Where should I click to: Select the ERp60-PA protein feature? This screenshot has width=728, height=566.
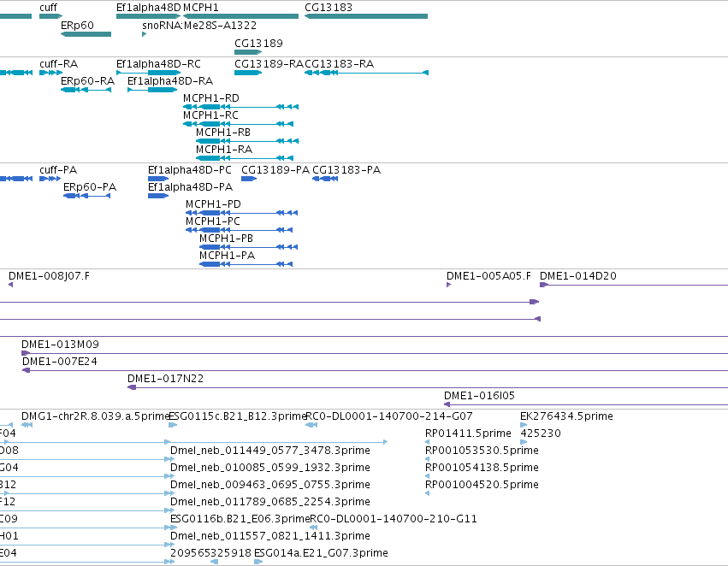pos(86,196)
